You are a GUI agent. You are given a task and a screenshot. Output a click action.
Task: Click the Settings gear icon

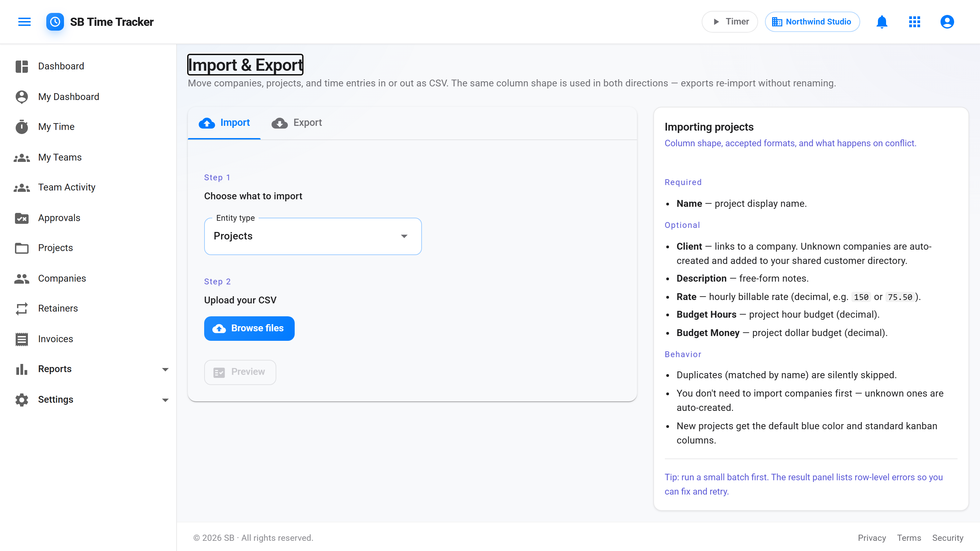[22, 400]
